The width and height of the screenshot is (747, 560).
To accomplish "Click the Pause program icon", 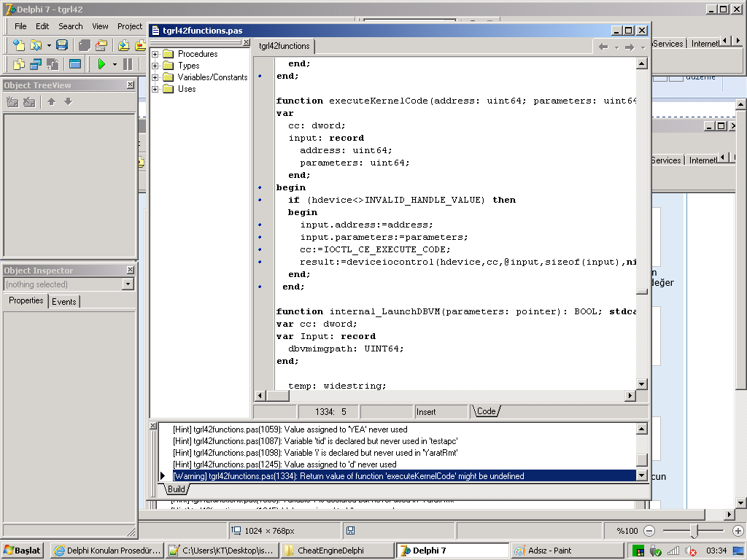I will (x=128, y=64).
